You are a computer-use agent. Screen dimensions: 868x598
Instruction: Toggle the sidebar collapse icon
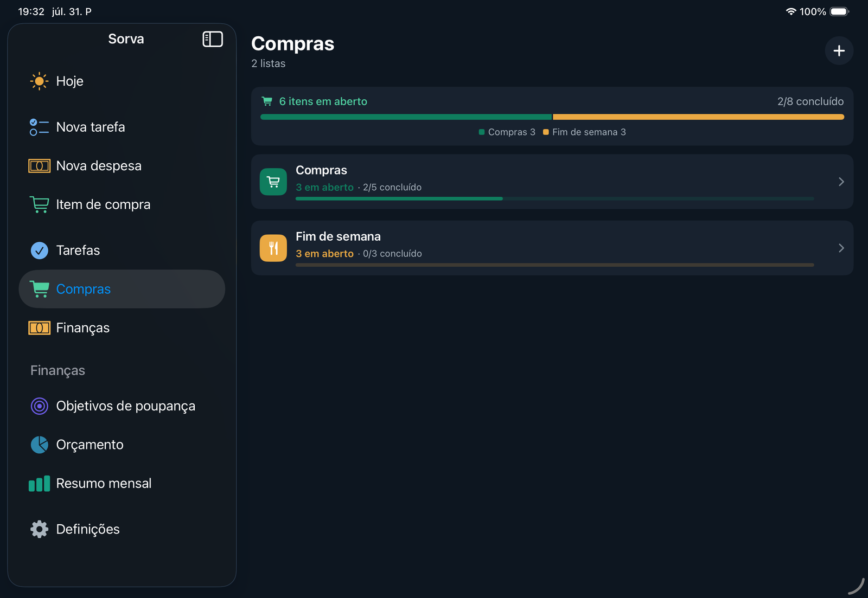click(x=213, y=39)
